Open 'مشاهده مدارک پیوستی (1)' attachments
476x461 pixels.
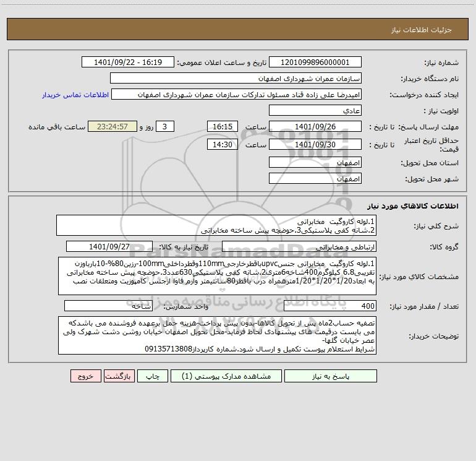226,376
